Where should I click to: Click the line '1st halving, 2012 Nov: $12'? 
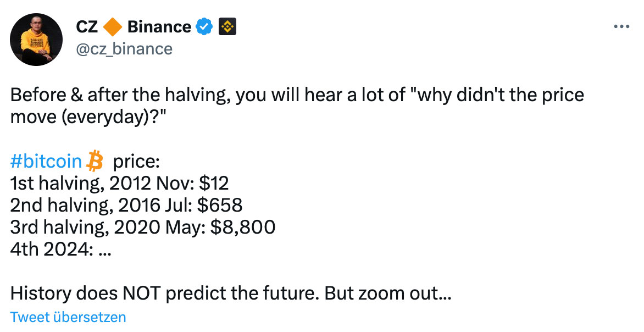pyautogui.click(x=119, y=183)
